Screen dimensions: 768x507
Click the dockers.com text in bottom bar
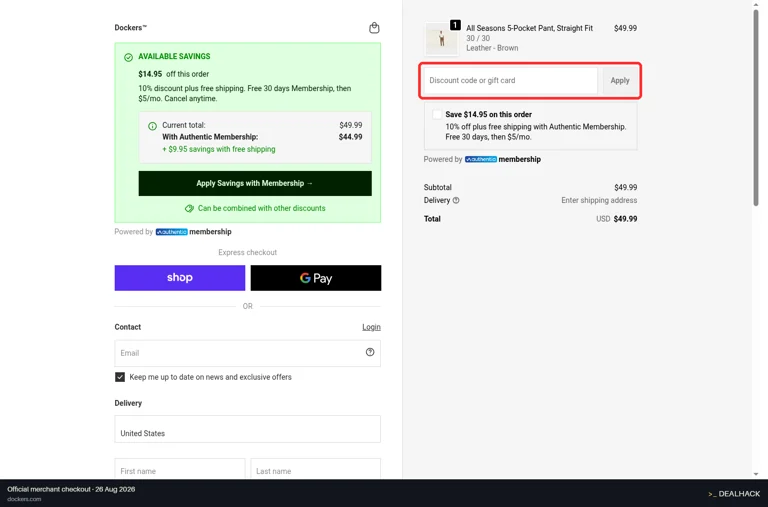[x=24, y=499]
